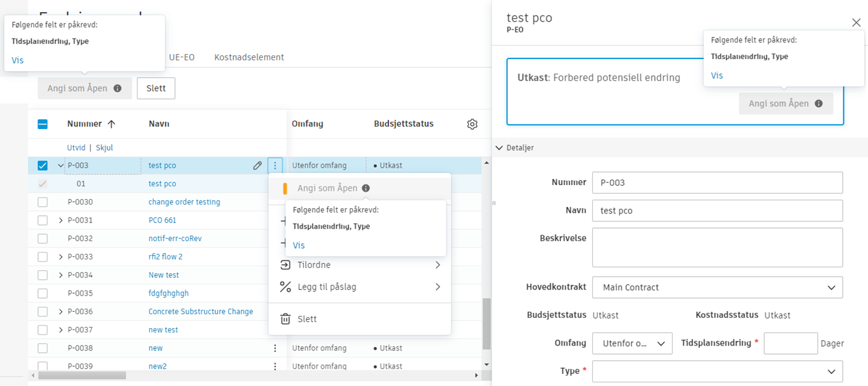Screen dimensions: 868x386
Task: Choose Legg til påslag from context menu
Action: (327, 287)
